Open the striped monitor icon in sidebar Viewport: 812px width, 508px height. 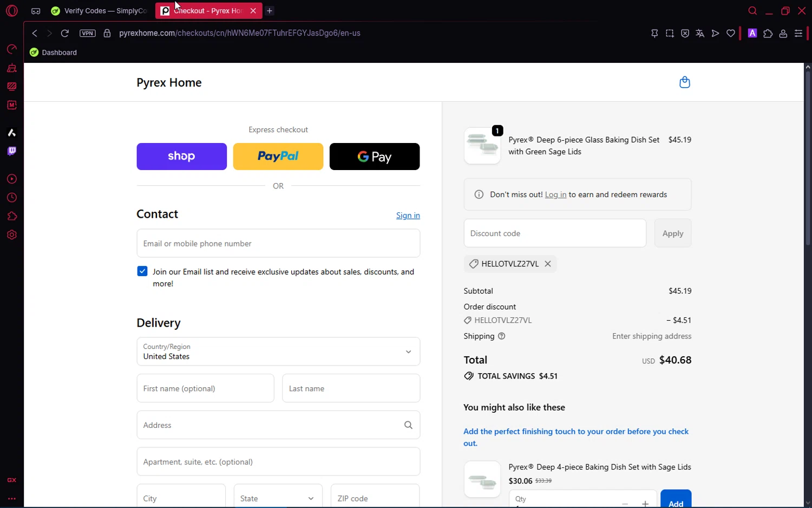(12, 87)
